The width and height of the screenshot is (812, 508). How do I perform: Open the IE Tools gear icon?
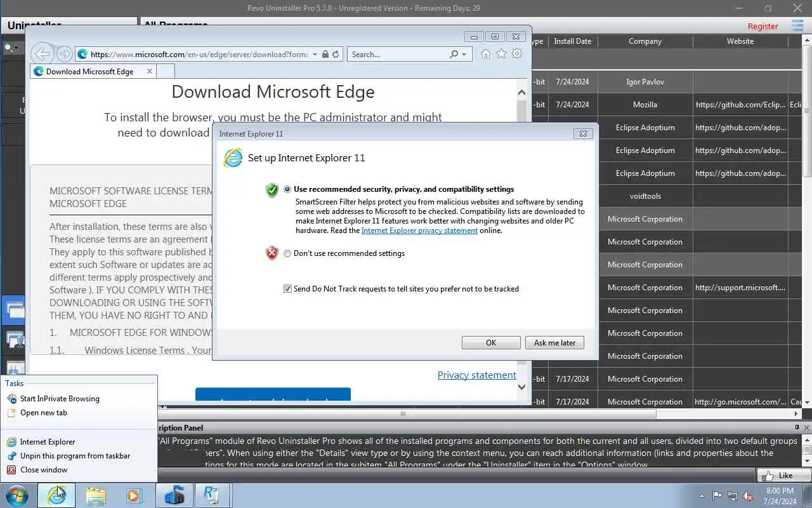(x=517, y=54)
